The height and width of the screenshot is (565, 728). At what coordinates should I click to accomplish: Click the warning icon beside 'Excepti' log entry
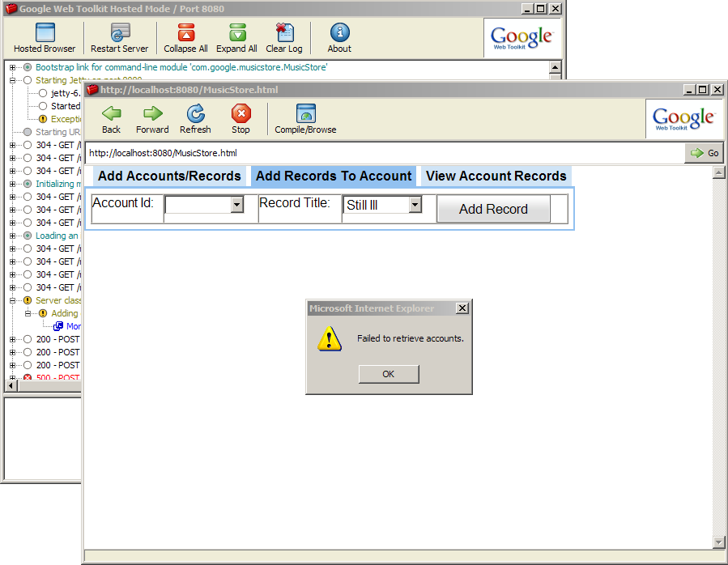tap(43, 119)
